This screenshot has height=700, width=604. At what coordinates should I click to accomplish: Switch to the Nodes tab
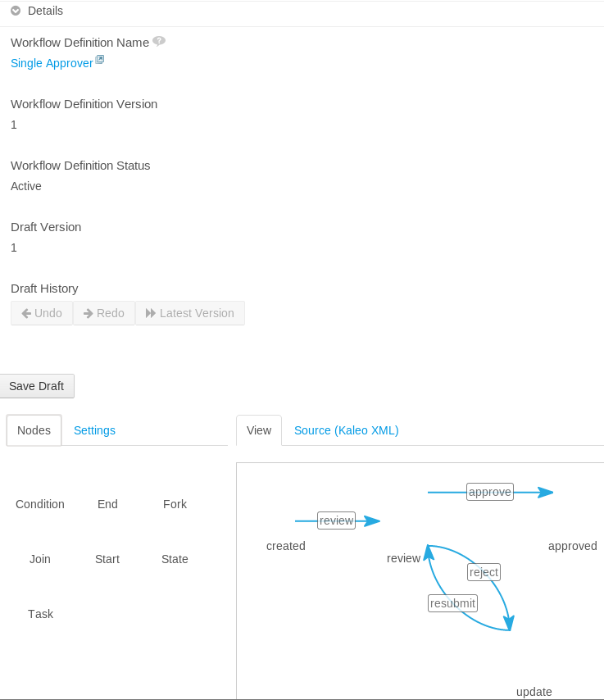click(34, 430)
